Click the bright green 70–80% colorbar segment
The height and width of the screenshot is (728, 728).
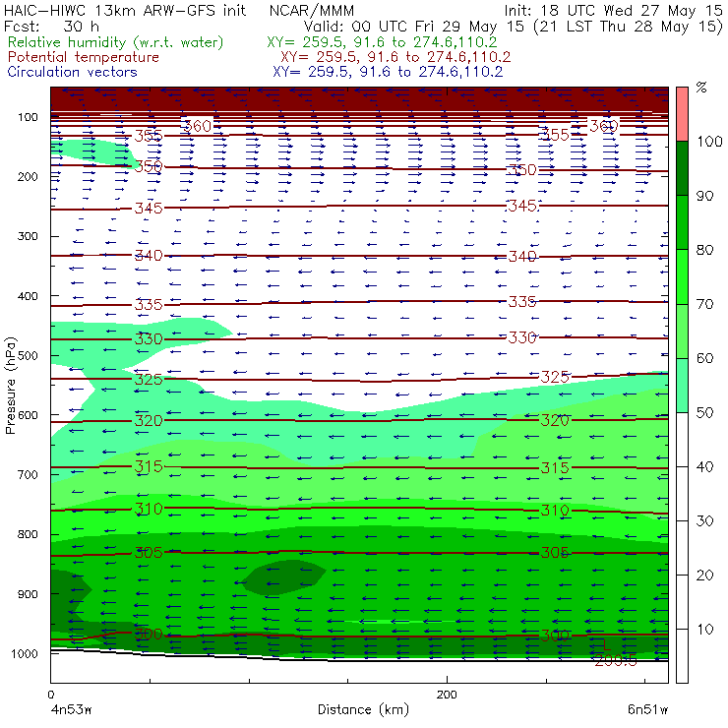click(x=682, y=276)
